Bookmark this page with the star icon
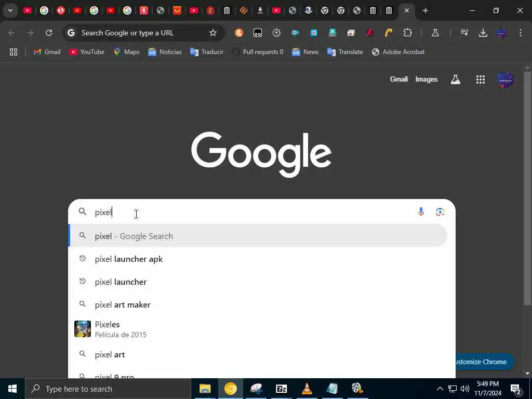 pos(212,33)
